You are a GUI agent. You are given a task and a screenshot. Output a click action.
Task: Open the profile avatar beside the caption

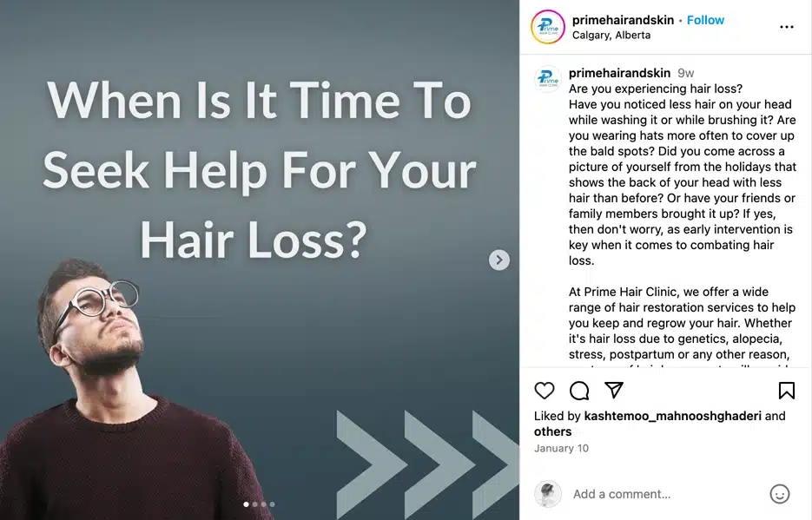[x=547, y=79]
